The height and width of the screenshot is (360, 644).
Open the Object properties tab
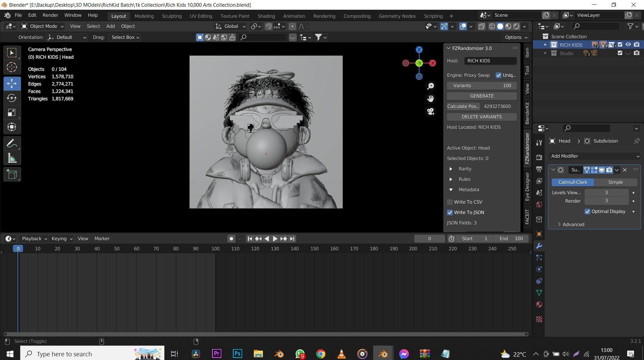coord(539,234)
